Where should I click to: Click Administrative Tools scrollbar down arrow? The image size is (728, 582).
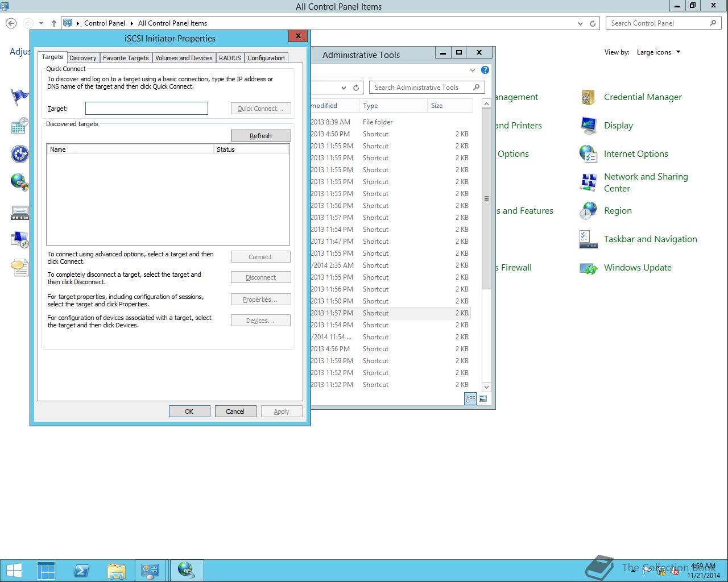[x=486, y=387]
